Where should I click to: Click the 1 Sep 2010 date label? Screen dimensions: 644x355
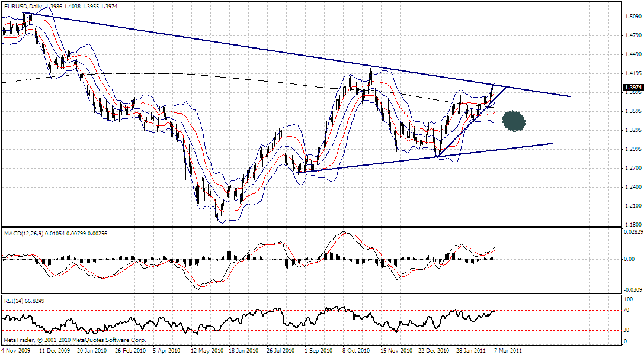[x=318, y=351]
